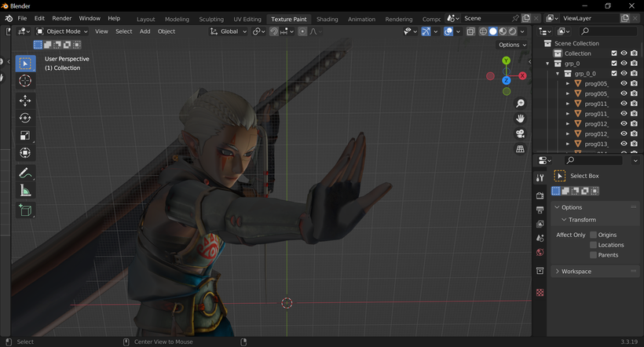Activate the Rotate tool
The width and height of the screenshot is (644, 347).
pos(25,119)
